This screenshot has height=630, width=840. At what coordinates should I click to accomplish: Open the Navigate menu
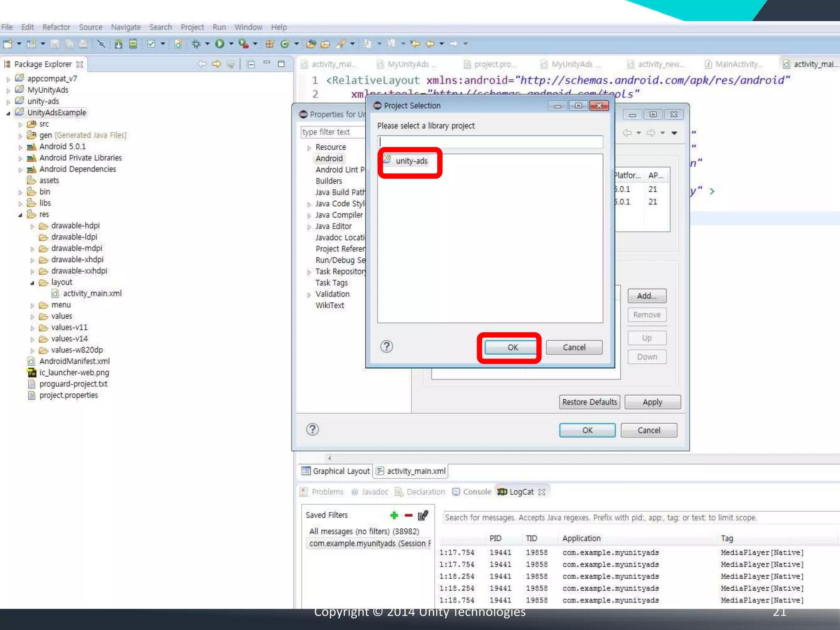tap(126, 27)
